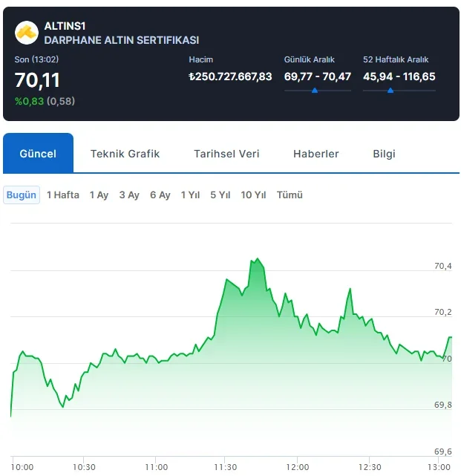Choose the 1 Hafta time range
Screen dimensions: 461x476
[63, 195]
